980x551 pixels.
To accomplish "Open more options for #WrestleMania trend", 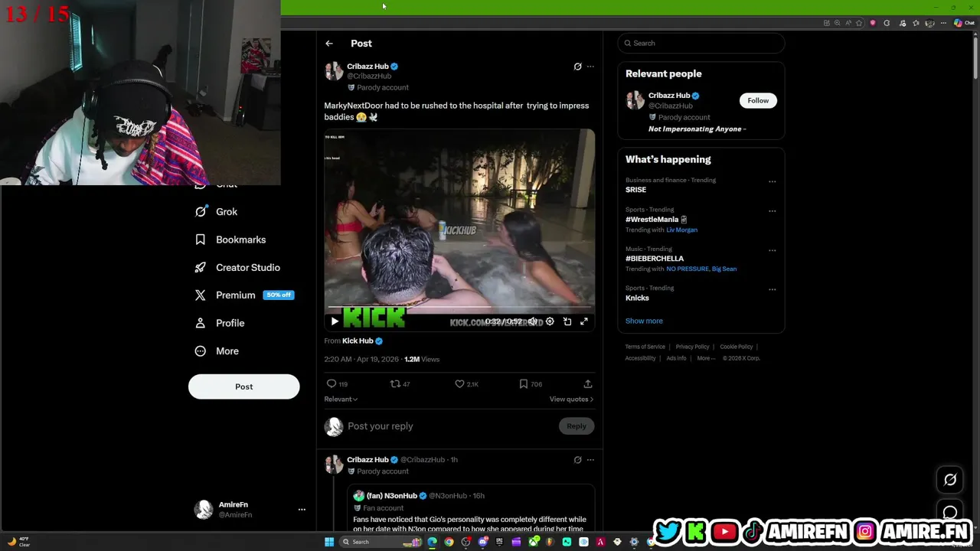I will (x=772, y=211).
